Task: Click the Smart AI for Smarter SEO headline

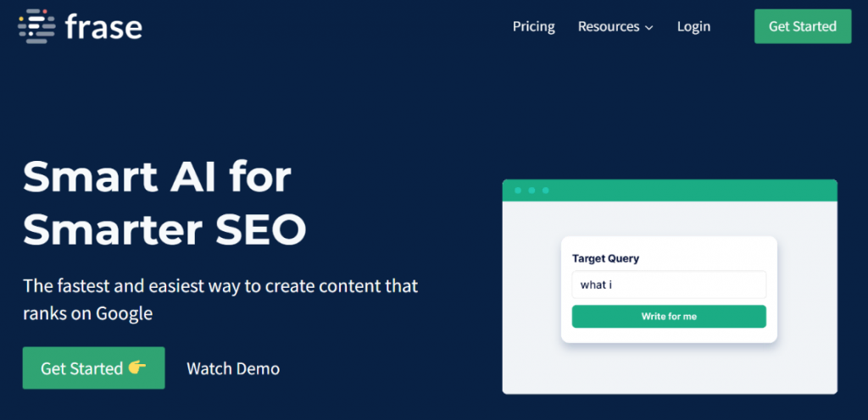Action: 165,203
